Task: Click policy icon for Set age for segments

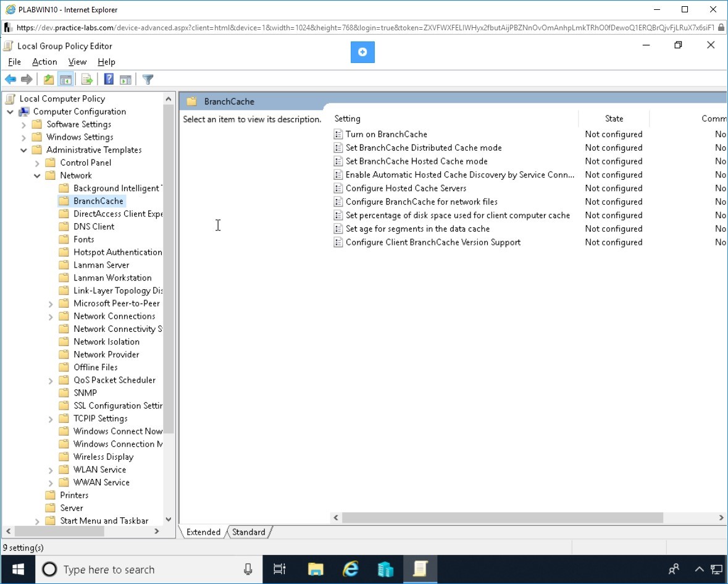Action: tap(338, 229)
